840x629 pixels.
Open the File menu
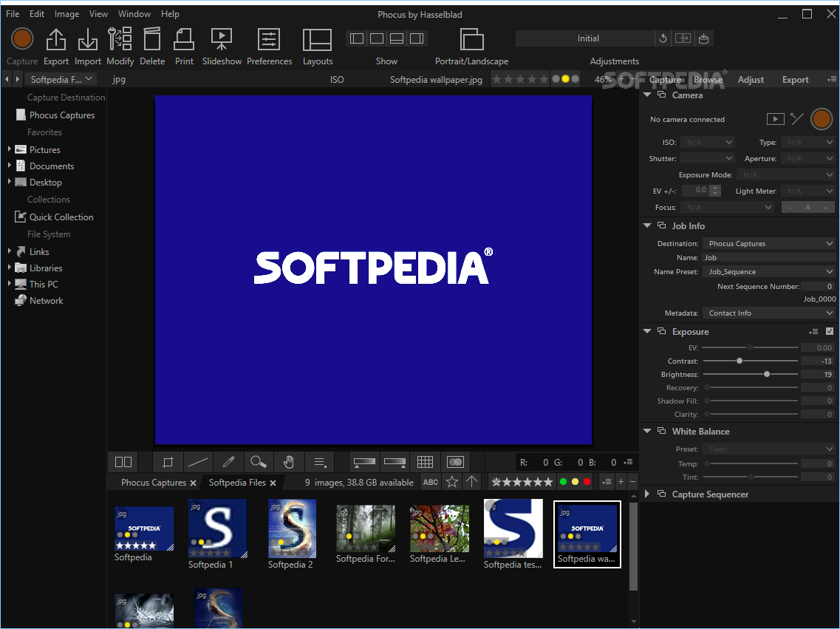pos(13,14)
